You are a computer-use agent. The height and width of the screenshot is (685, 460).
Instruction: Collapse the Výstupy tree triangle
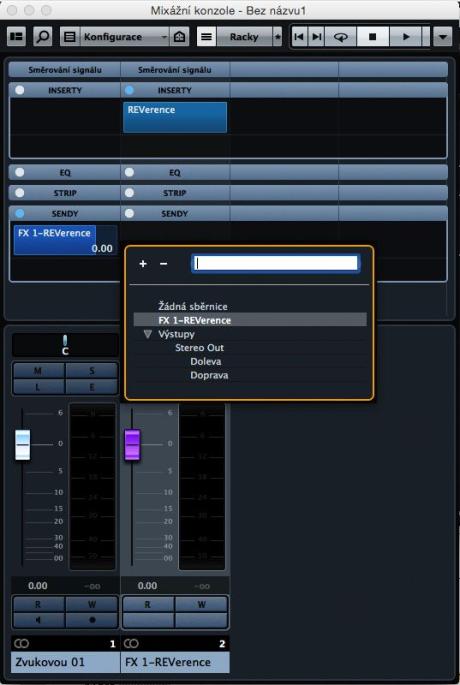click(x=148, y=334)
